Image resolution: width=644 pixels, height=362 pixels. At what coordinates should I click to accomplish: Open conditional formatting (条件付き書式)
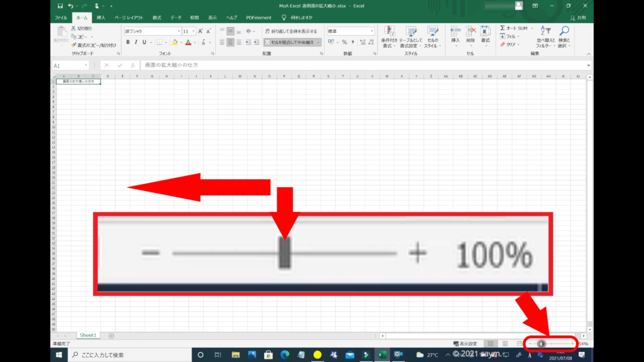click(x=390, y=36)
